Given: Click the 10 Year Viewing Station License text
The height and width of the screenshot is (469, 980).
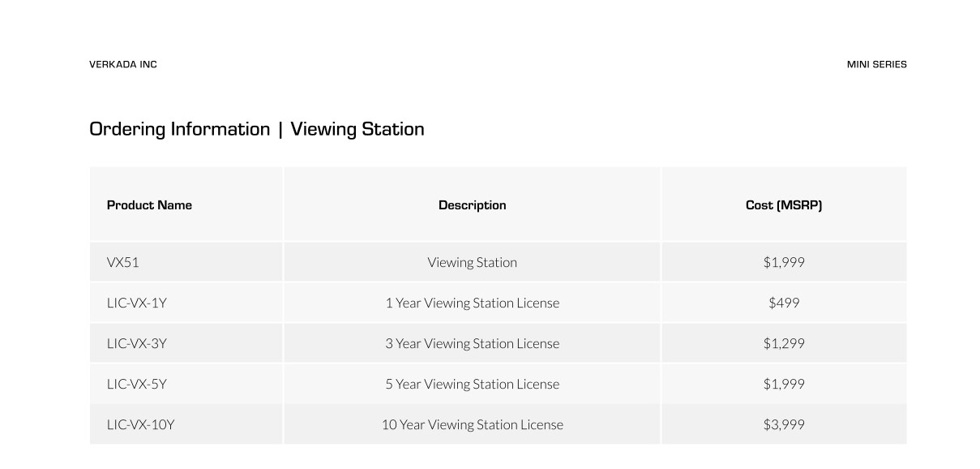Looking at the screenshot, I should click(472, 424).
